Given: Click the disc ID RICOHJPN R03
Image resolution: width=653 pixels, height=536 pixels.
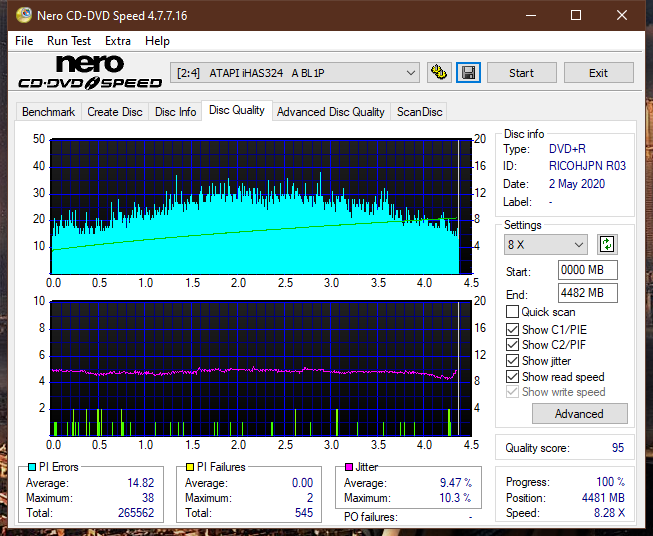Looking at the screenshot, I should (587, 166).
